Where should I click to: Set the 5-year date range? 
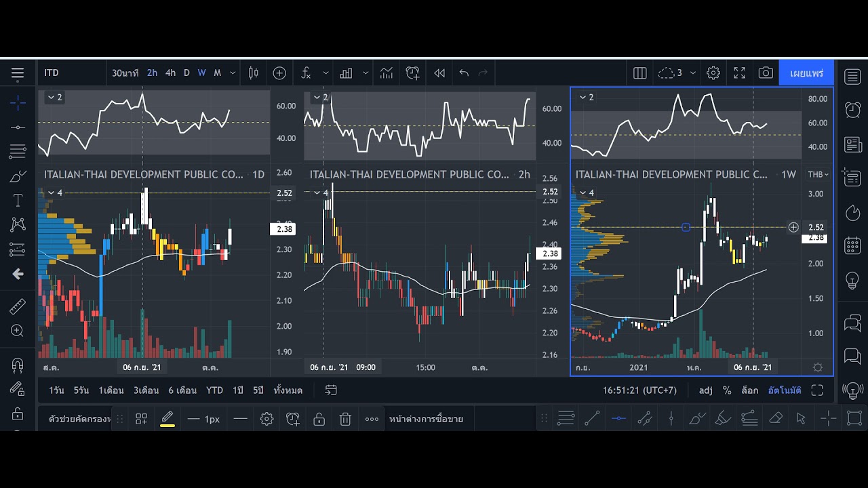pyautogui.click(x=258, y=390)
